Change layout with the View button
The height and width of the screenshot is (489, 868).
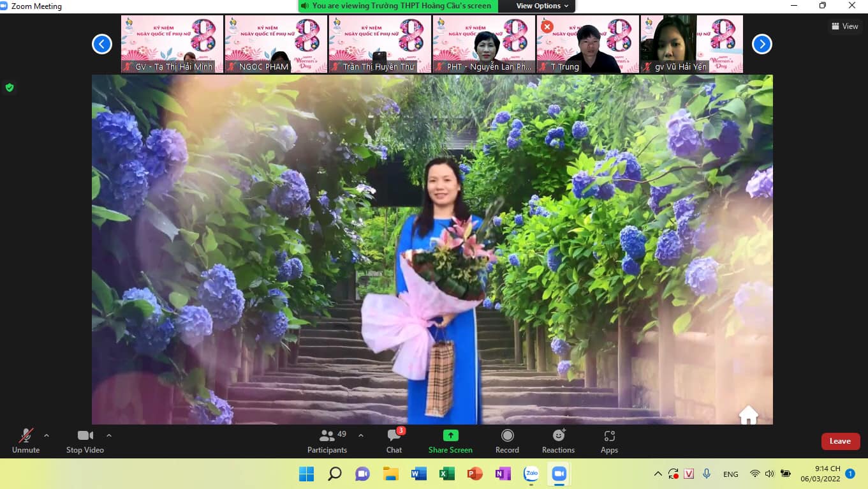[845, 26]
